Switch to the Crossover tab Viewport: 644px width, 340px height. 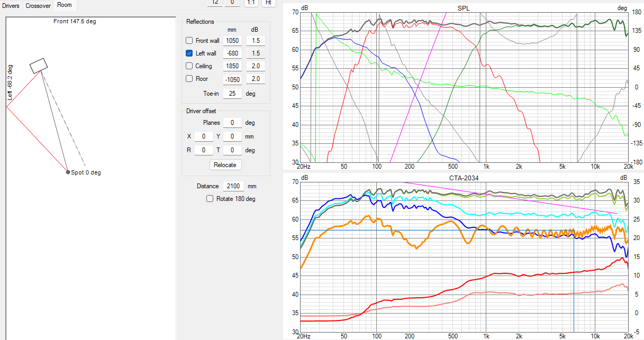click(38, 5)
